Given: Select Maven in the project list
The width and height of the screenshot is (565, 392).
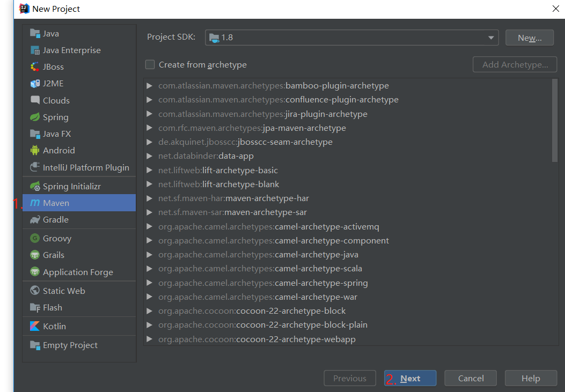Looking at the screenshot, I should [x=56, y=203].
